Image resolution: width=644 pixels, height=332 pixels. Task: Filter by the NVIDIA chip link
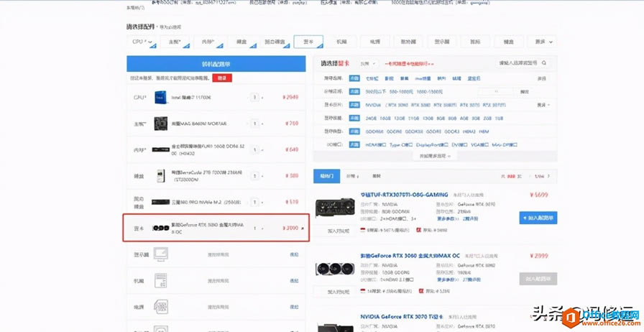[x=373, y=105]
